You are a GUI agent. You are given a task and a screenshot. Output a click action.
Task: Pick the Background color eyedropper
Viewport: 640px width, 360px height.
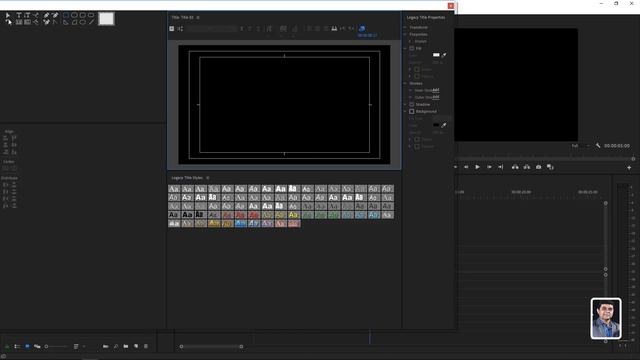click(x=444, y=125)
